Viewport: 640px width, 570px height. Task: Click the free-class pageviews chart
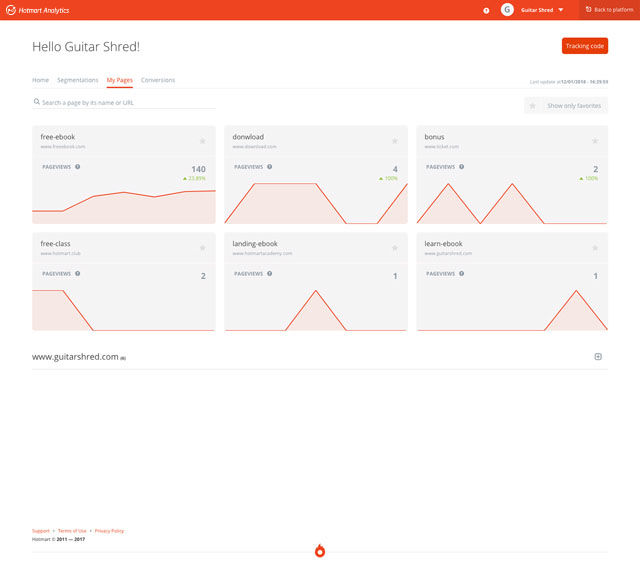point(124,310)
